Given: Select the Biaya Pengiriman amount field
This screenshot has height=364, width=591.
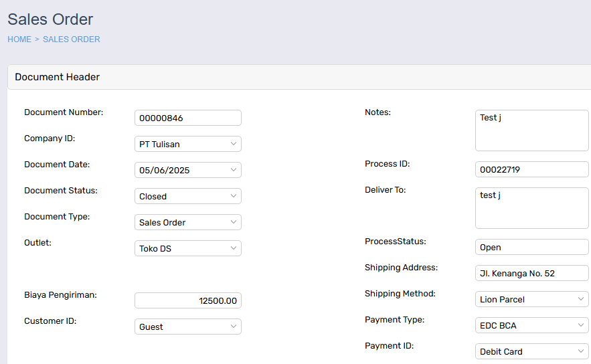Looking at the screenshot, I should 187,300.
